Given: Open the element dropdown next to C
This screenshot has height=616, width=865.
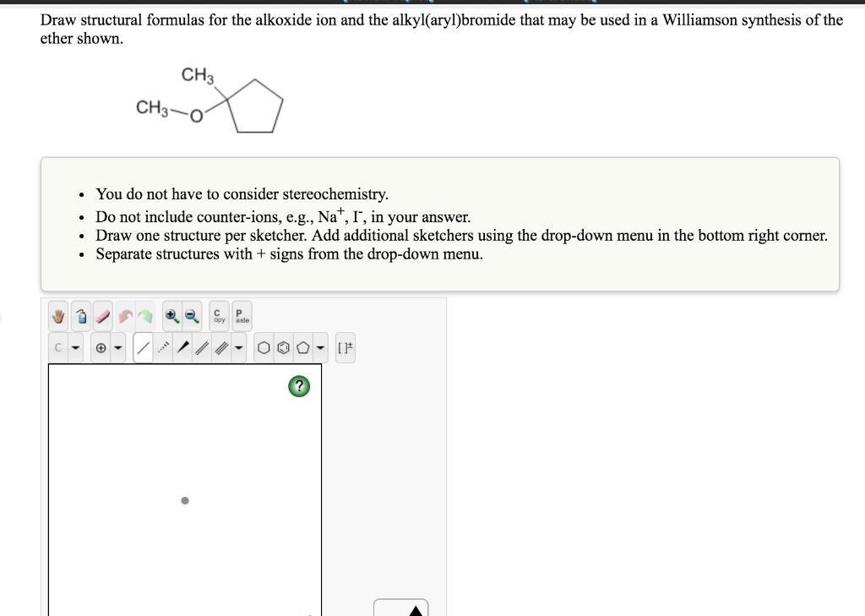Looking at the screenshot, I should (x=74, y=347).
